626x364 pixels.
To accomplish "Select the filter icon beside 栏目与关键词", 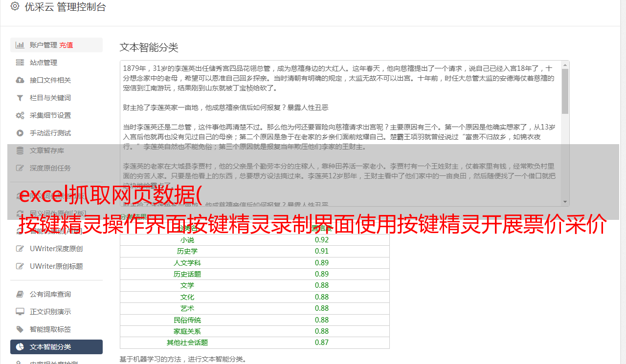I will point(20,98).
